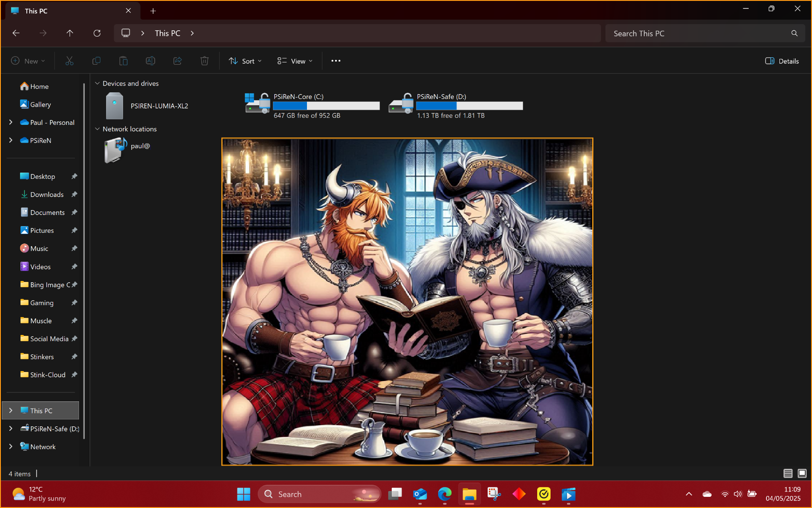Switch to large thumbnails view in status bar
812x508 pixels.
click(x=802, y=473)
